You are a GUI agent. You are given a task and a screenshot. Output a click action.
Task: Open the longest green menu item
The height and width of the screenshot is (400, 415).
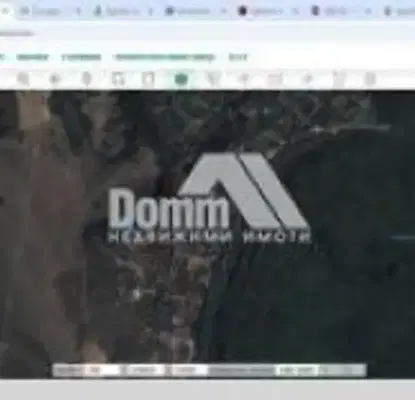pyautogui.click(x=165, y=57)
